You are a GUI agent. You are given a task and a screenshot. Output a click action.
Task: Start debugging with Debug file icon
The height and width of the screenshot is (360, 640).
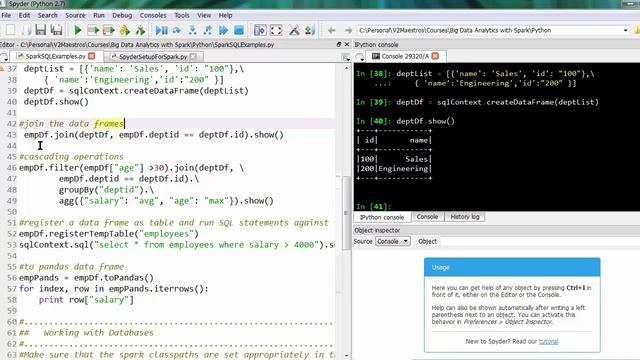162,30
